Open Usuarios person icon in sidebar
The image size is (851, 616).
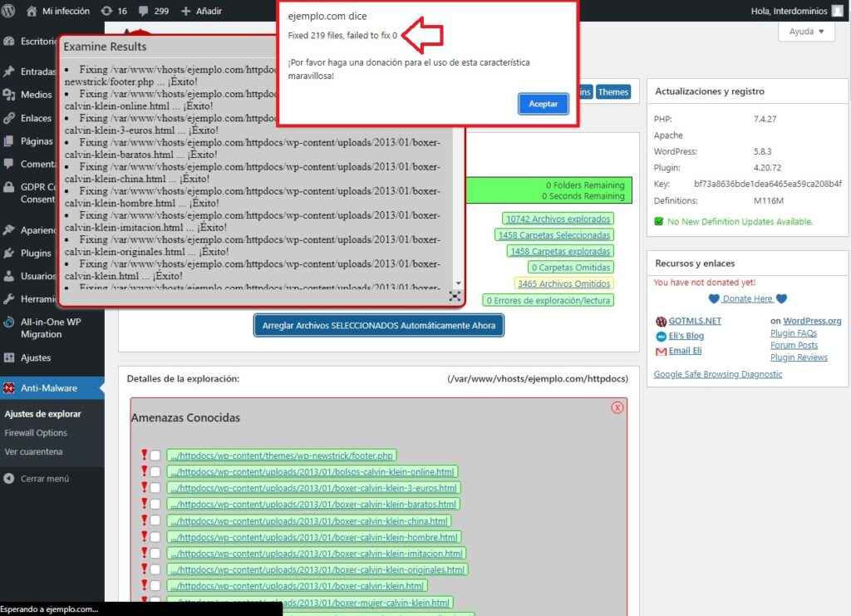(8, 276)
